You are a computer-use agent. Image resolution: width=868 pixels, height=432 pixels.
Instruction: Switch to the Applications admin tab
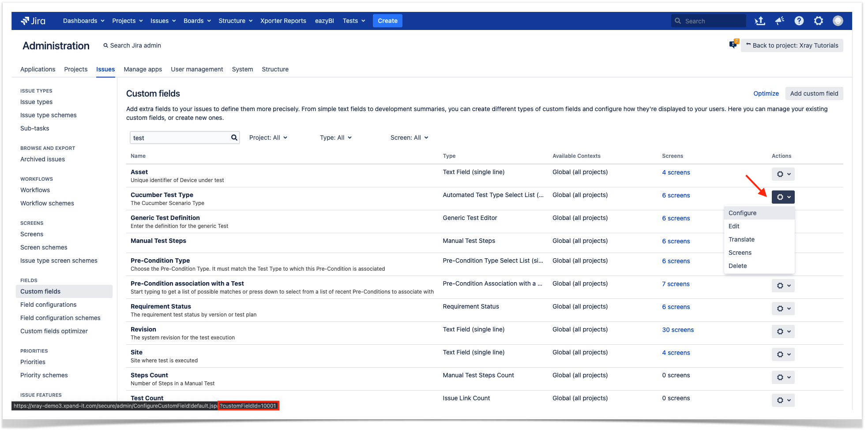coord(38,69)
